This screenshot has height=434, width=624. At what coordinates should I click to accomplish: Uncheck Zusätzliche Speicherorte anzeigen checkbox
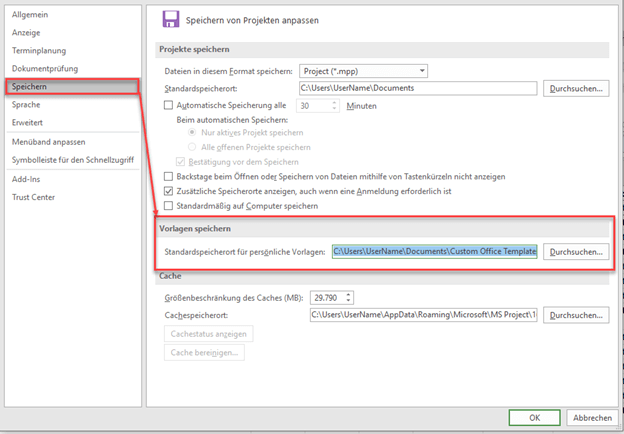tap(168, 191)
